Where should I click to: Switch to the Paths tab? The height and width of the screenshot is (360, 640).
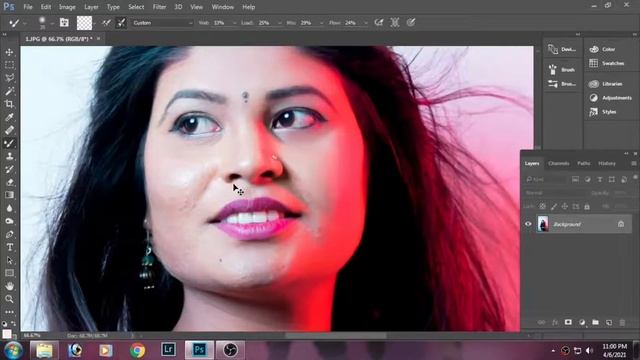pyautogui.click(x=584, y=163)
